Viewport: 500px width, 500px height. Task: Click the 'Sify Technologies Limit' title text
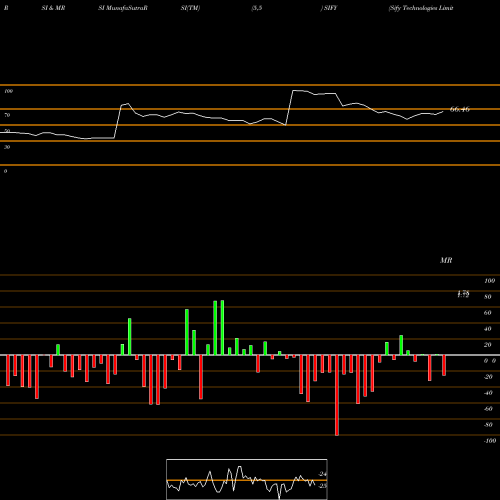click(x=421, y=8)
